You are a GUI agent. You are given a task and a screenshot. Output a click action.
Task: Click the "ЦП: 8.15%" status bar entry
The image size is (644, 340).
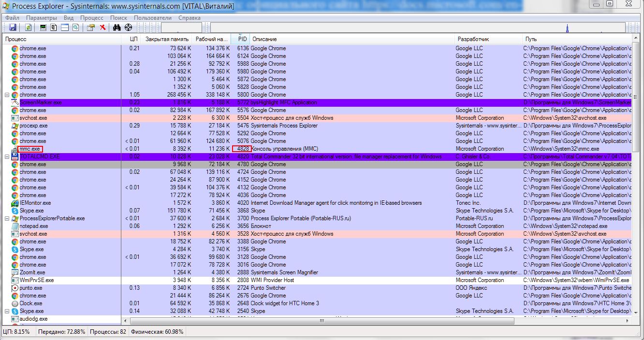[x=16, y=332]
